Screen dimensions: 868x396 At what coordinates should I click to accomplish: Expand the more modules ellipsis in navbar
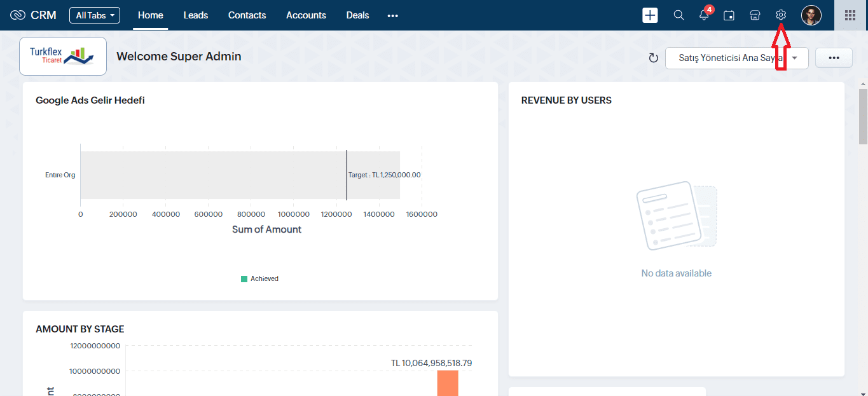tap(392, 15)
